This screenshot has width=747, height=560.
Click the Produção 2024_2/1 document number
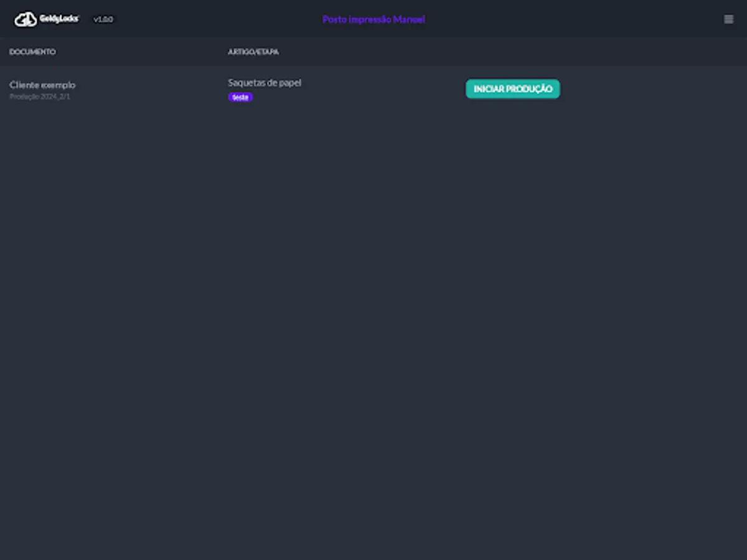click(40, 96)
